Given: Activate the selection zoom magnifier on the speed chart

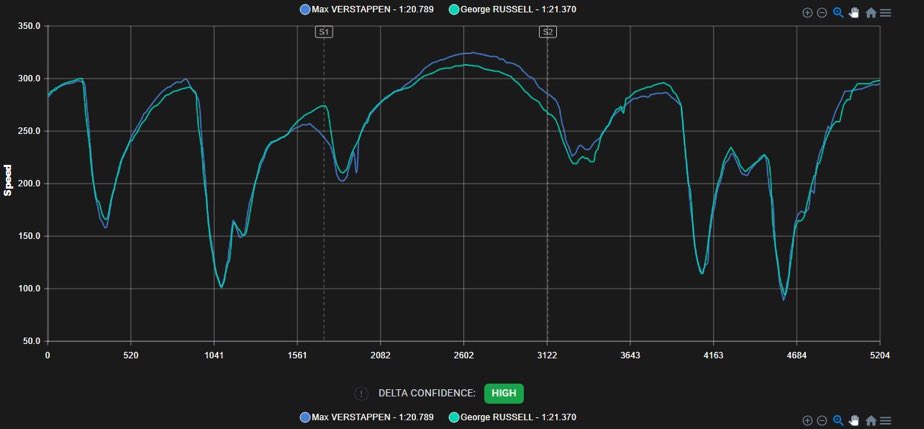Looking at the screenshot, I should [838, 12].
